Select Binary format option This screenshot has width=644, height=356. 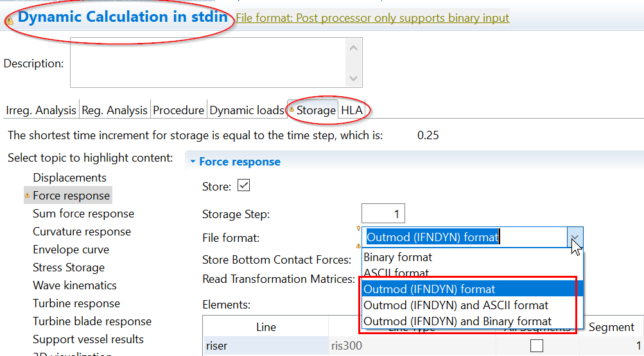point(398,257)
